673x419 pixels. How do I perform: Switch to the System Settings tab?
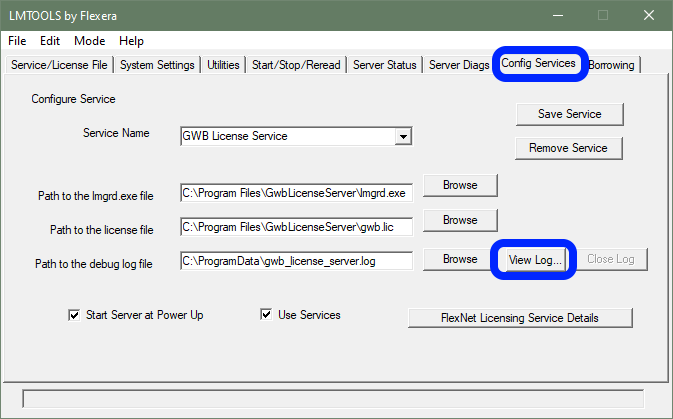tap(157, 65)
